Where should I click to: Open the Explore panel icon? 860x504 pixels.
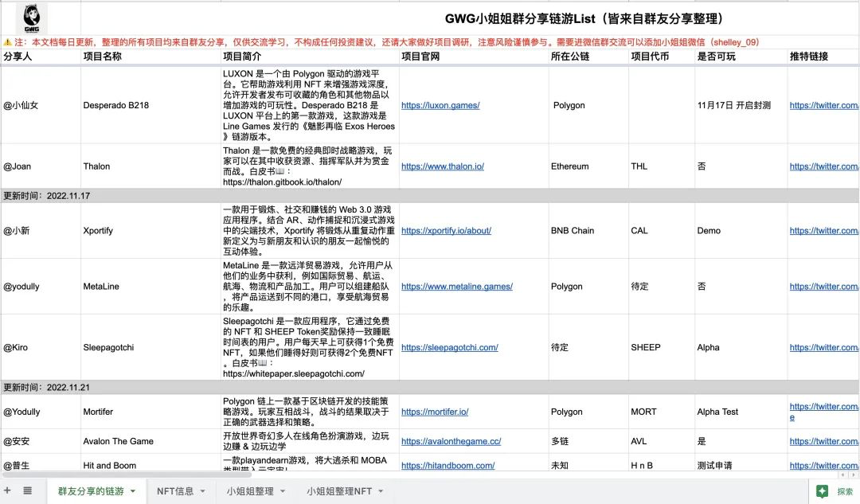pyautogui.click(x=822, y=491)
